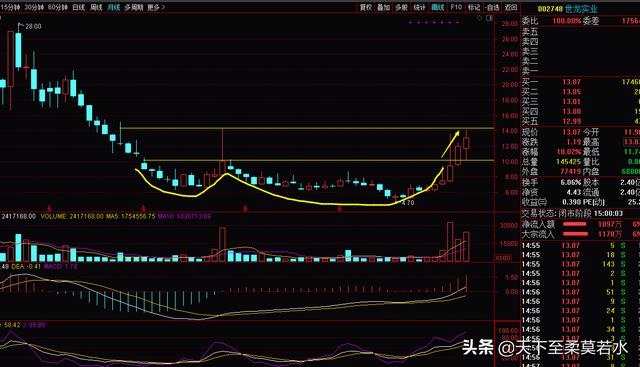Viewport: 640px width, 367px height.
Task: Click the 叠加 overlay toolbar button
Action: [x=383, y=7]
